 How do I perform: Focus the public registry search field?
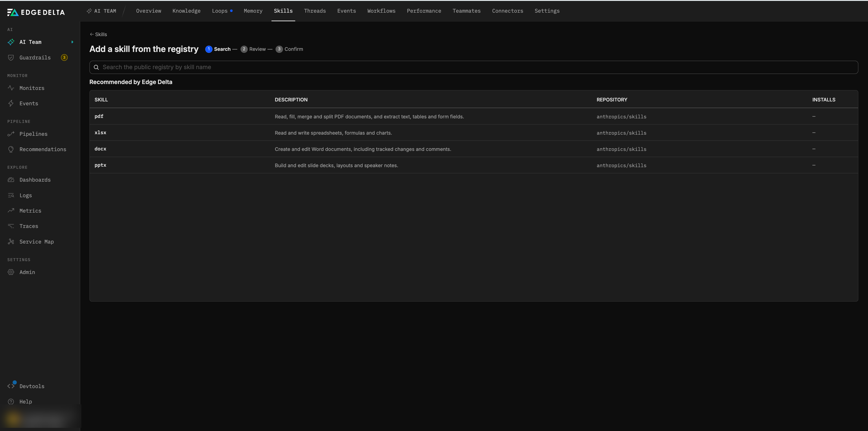coord(473,67)
